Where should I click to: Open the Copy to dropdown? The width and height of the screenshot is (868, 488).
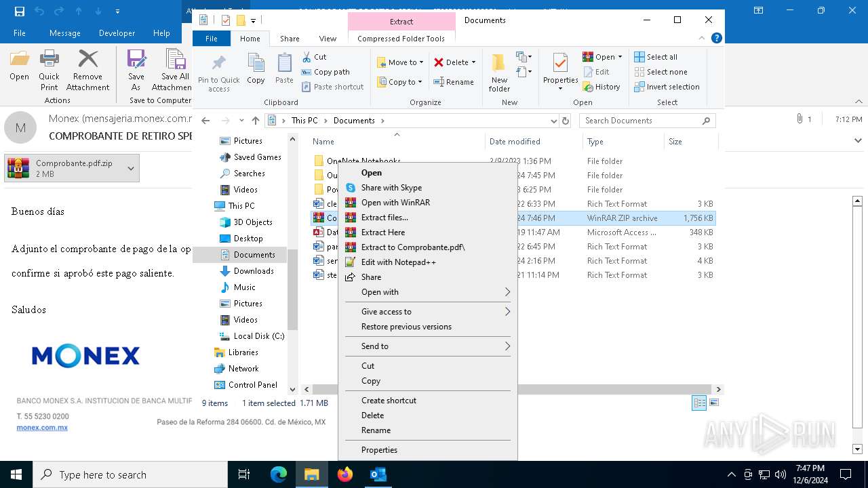[400, 82]
